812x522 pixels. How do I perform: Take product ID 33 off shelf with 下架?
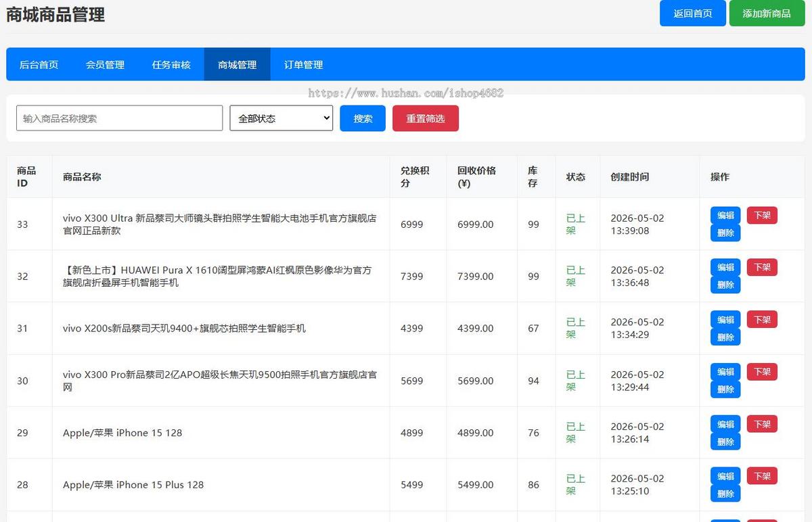[x=762, y=215]
